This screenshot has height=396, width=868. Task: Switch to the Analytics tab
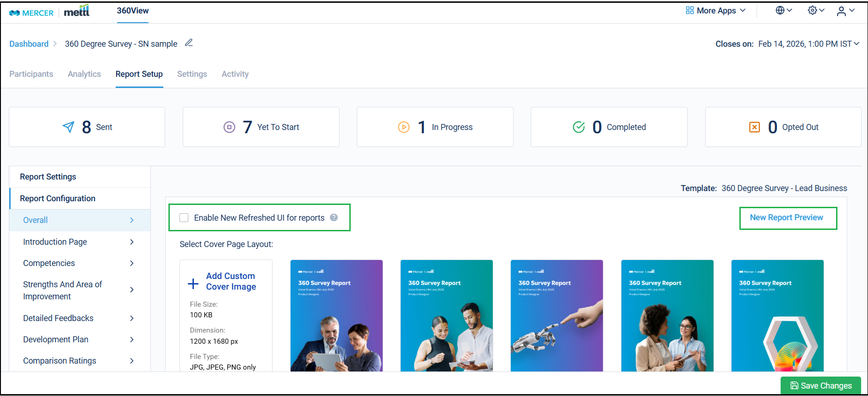tap(84, 74)
